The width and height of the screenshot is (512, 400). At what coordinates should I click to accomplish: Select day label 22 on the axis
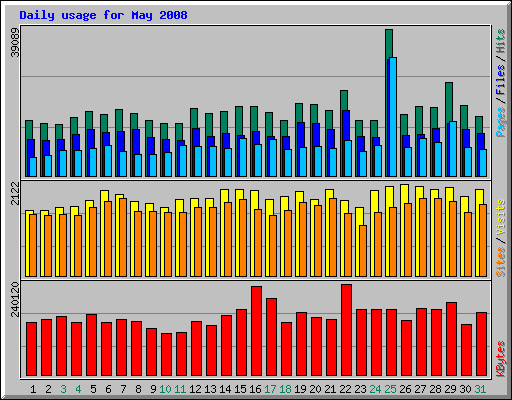coord(345,389)
